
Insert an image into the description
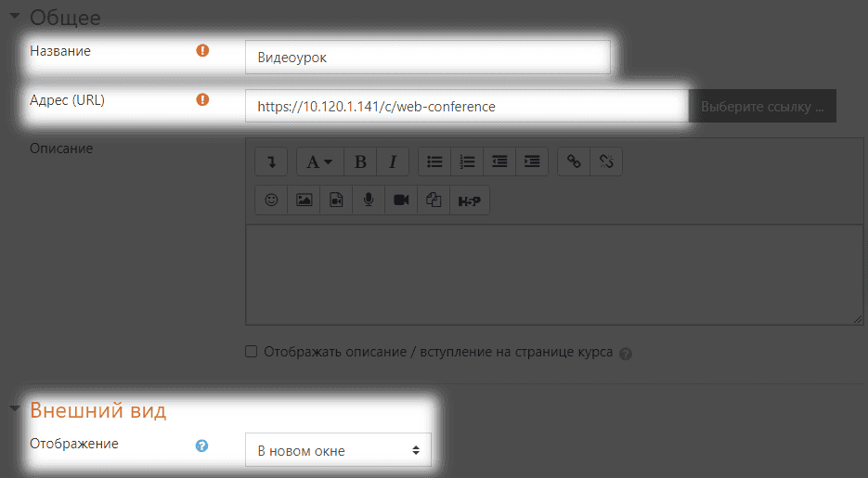click(304, 200)
